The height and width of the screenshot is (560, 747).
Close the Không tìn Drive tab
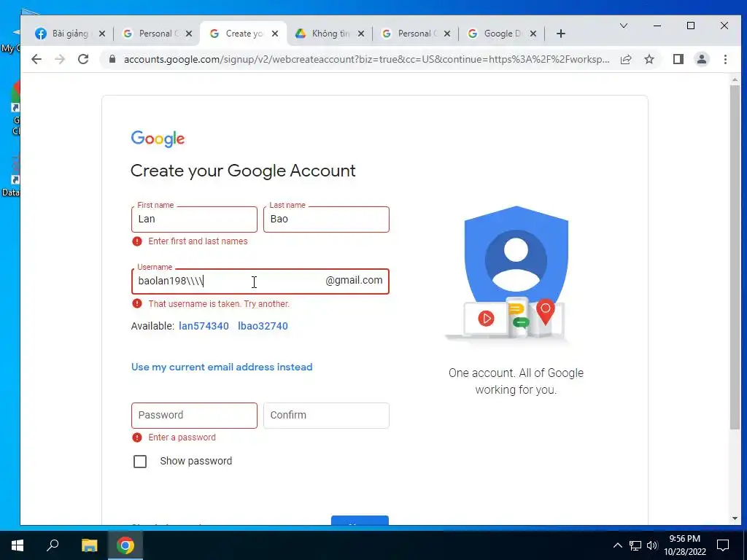[x=360, y=34]
